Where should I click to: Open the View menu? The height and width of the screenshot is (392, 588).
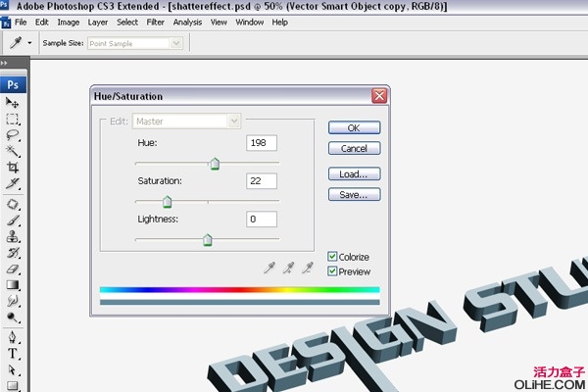[x=219, y=23]
